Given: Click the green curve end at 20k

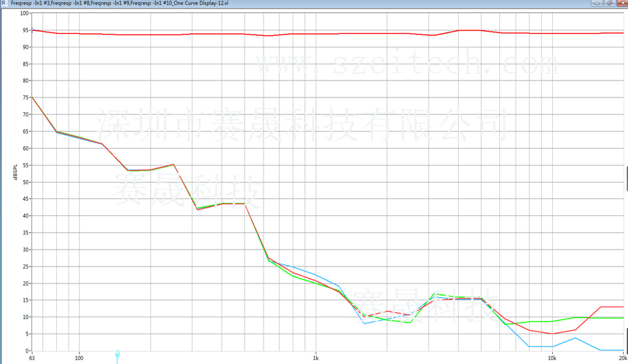Looking at the screenshot, I should pos(620,317).
